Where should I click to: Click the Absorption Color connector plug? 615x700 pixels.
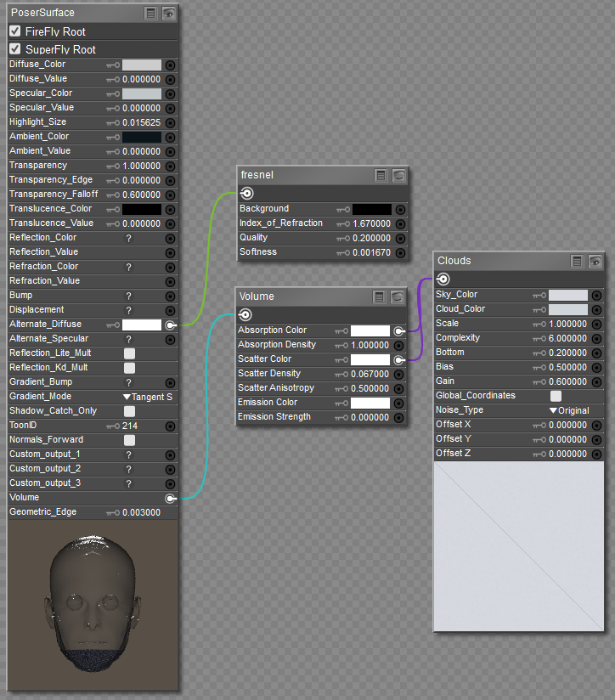pos(398,330)
